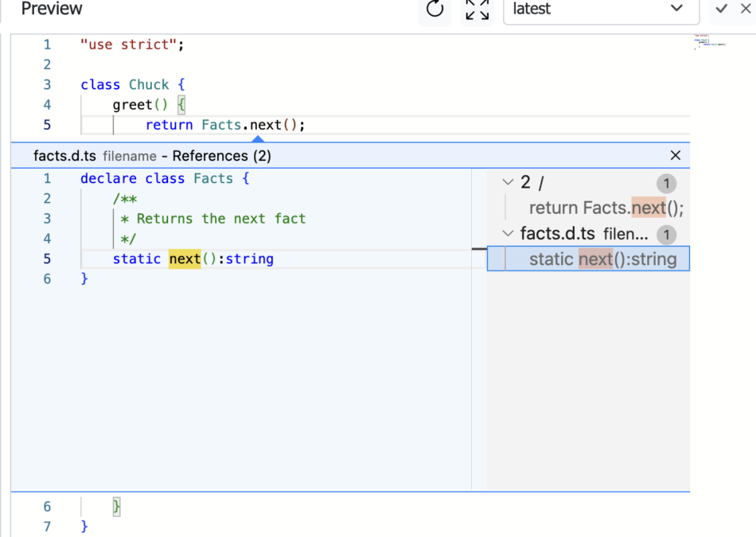The height and width of the screenshot is (537, 756).
Task: Click the 'greet()' method name
Action: [140, 104]
